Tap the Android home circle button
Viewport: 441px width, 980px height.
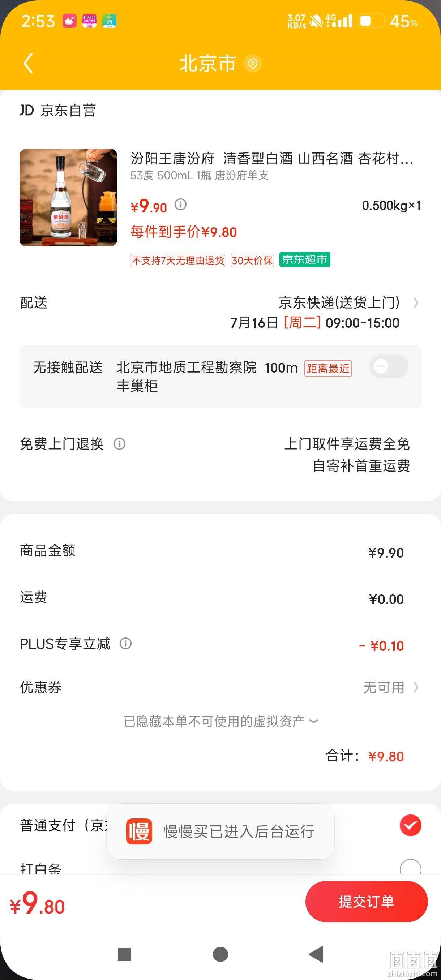[220, 954]
